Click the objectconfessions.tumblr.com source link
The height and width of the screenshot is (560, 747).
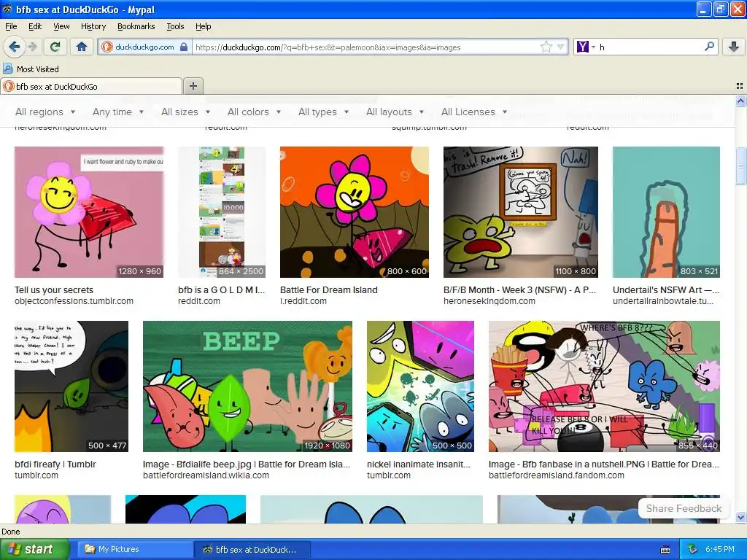pyautogui.click(x=74, y=301)
